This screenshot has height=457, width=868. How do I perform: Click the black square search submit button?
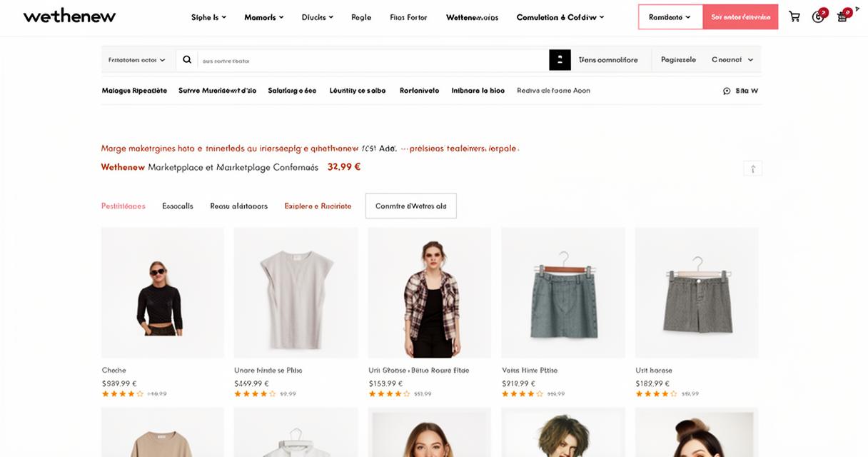coord(560,60)
